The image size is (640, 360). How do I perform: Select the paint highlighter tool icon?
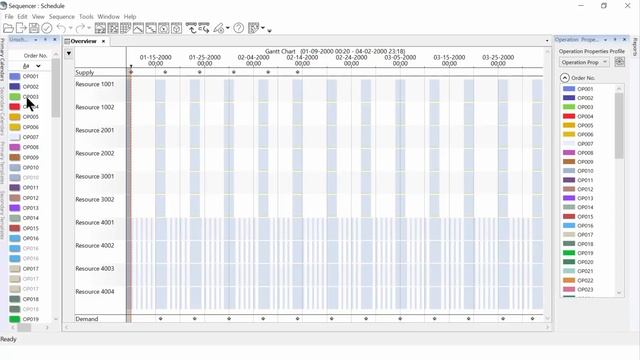[219, 28]
